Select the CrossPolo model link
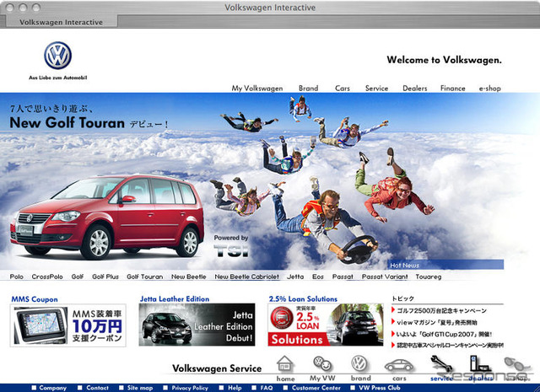The image size is (540, 392). point(47,277)
